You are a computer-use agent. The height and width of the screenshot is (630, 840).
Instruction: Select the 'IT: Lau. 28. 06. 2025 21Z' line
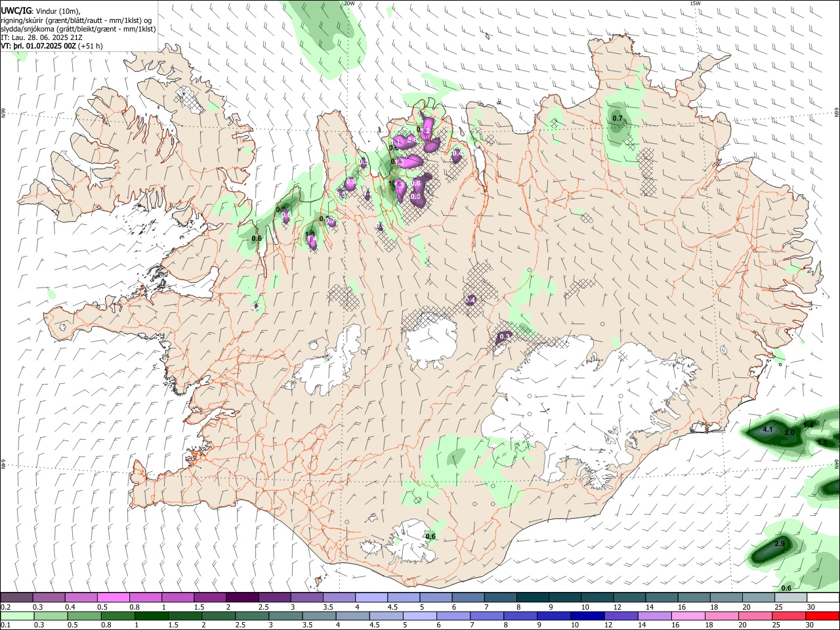pos(41,37)
